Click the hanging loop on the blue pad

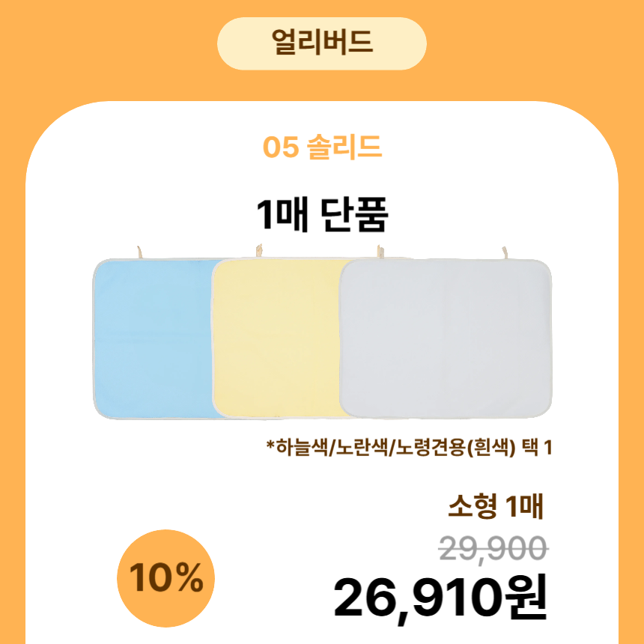click(x=139, y=252)
